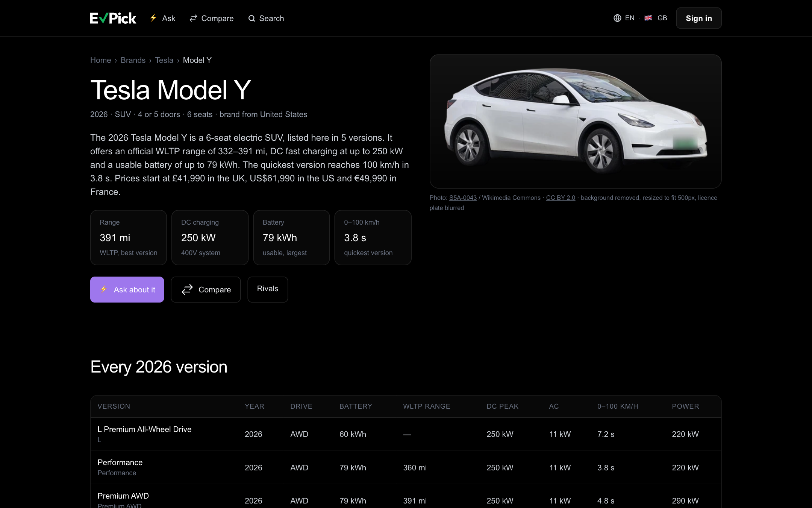Click 290 kW power cell
The height and width of the screenshot is (508, 812).
tap(685, 501)
